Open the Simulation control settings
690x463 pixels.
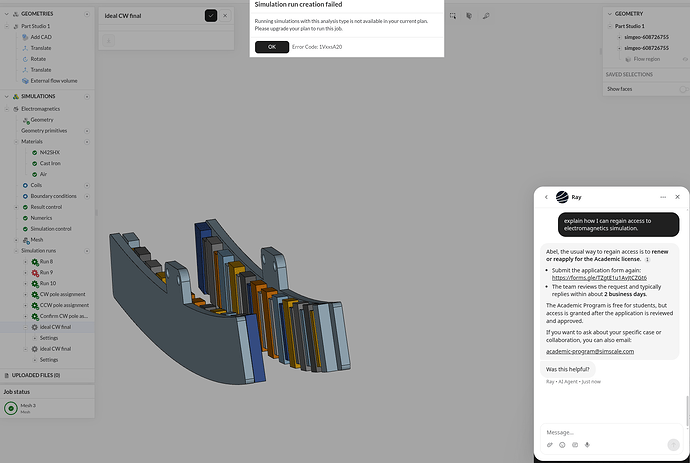pyautogui.click(x=51, y=229)
